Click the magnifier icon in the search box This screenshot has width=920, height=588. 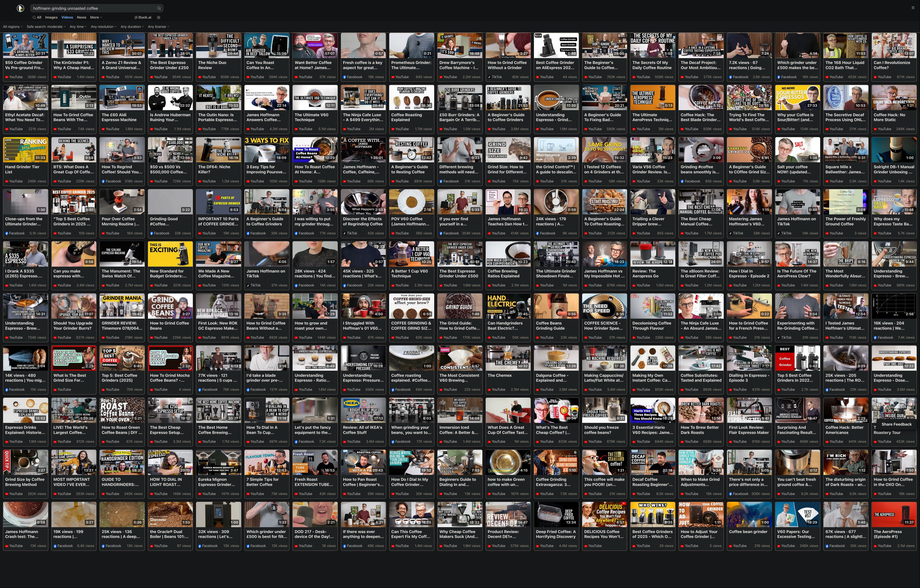(x=159, y=8)
